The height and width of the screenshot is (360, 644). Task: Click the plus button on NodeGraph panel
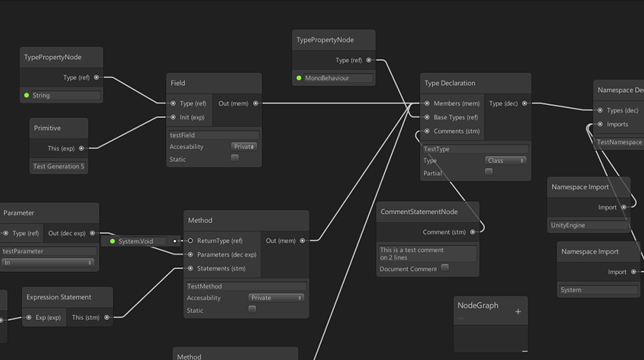coord(518,311)
